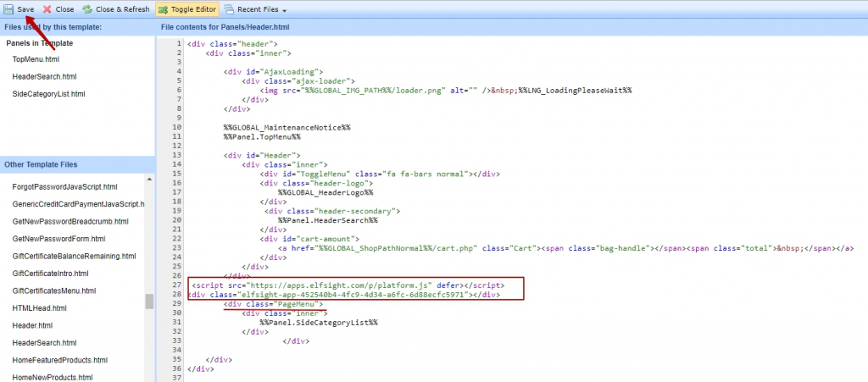Open HeaderSearch.html in Panels in Template
Image resolution: width=868 pixels, height=382 pixels.
[x=44, y=76]
